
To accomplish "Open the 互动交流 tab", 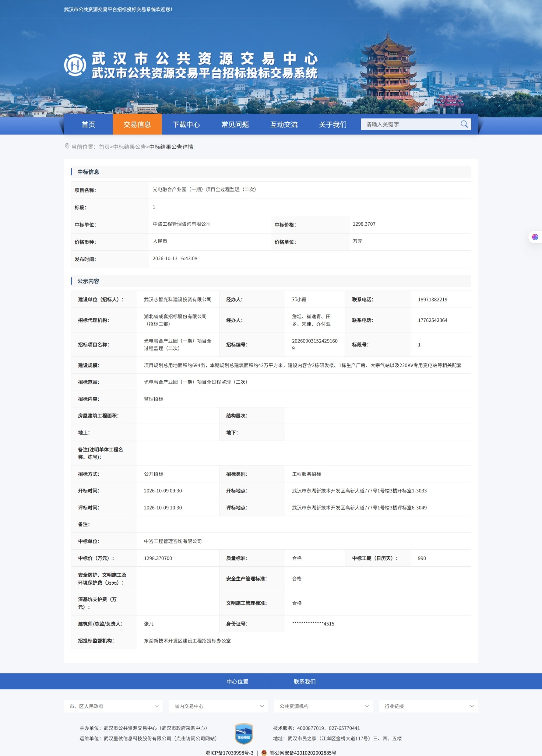I will 284,124.
